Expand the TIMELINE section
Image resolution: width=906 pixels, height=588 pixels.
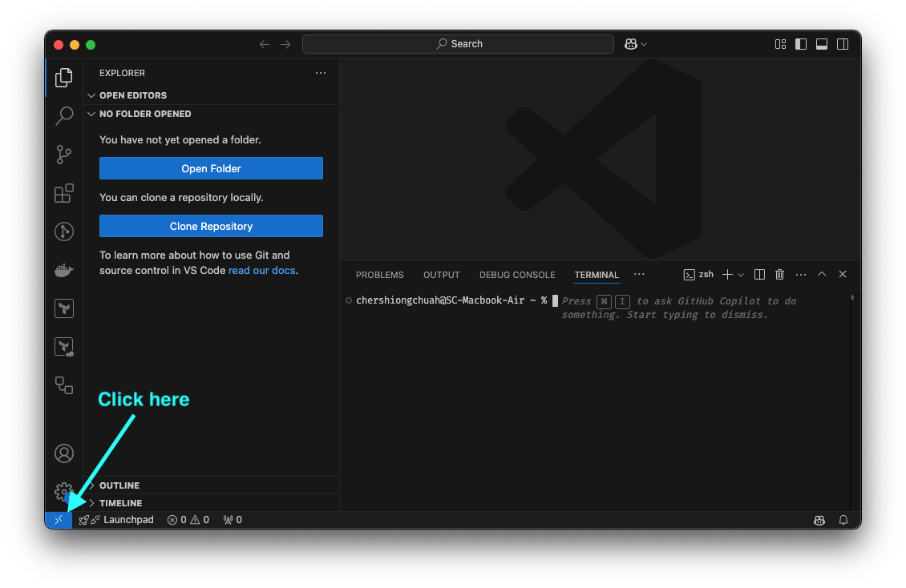coord(211,503)
